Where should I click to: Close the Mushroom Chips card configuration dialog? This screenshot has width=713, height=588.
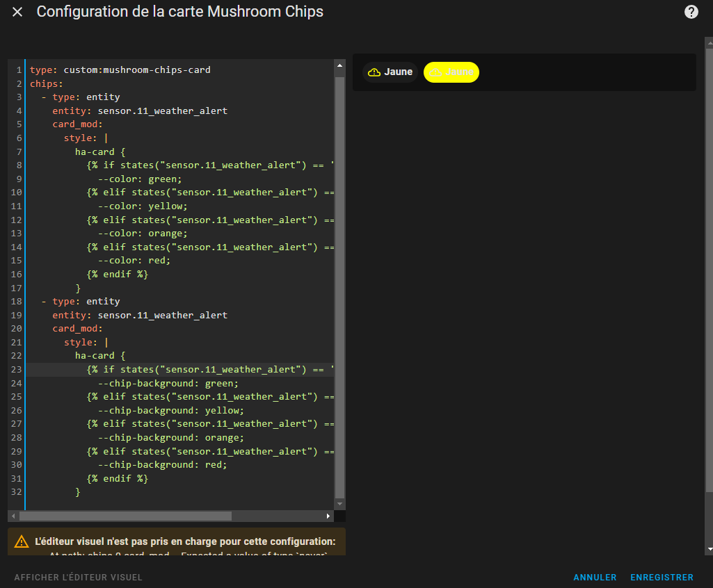tap(17, 12)
